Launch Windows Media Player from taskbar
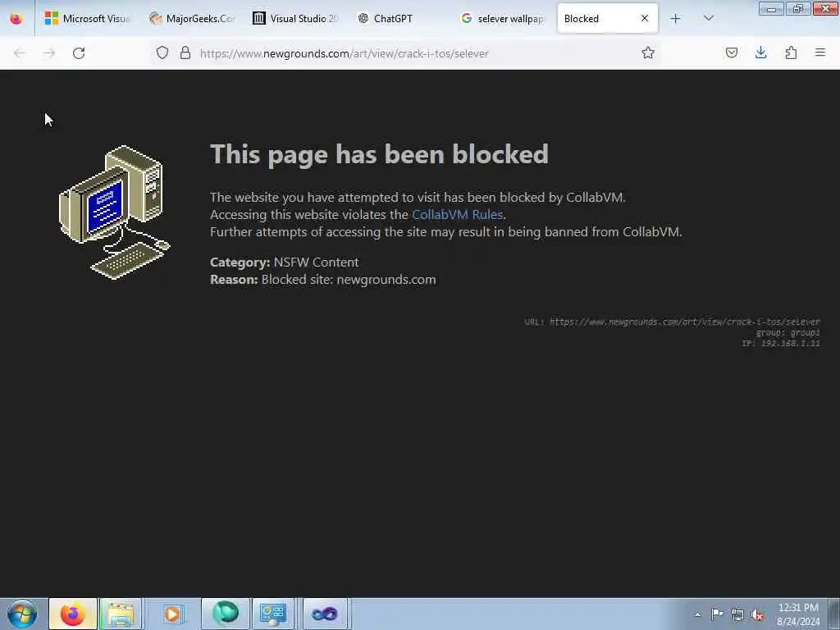 (x=172, y=614)
